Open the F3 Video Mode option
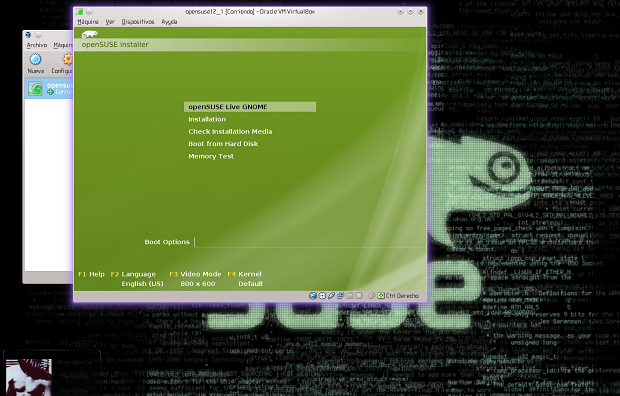The image size is (620, 396). (x=195, y=274)
